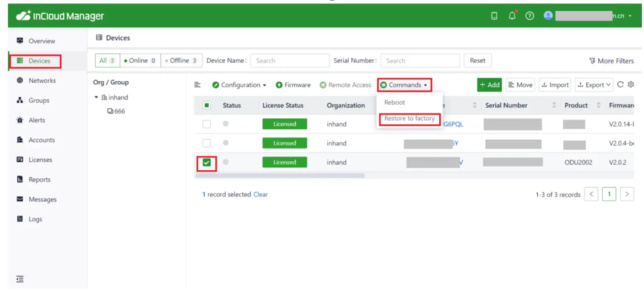The width and height of the screenshot is (644, 294).
Task: Show All 3 devices tab
Action: (108, 60)
